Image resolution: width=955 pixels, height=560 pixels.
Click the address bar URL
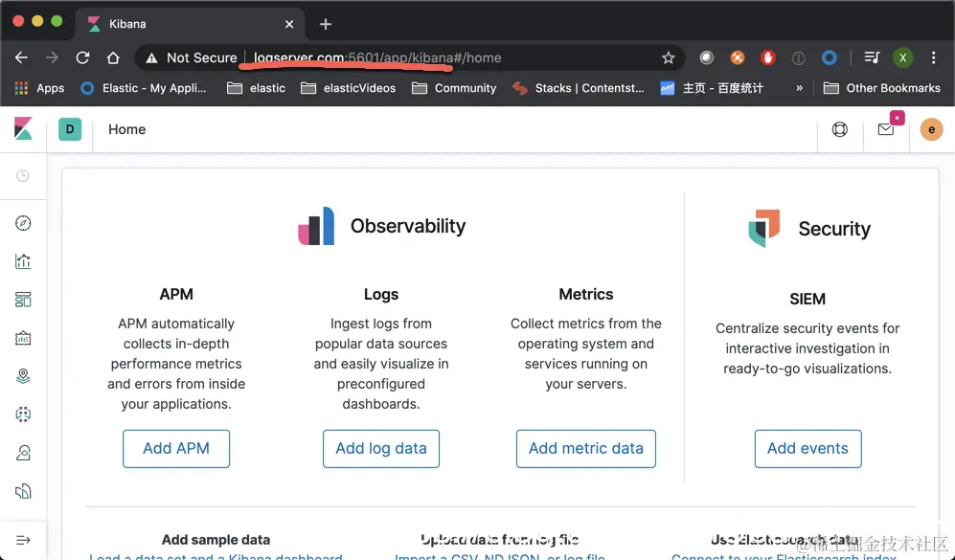[x=377, y=57]
